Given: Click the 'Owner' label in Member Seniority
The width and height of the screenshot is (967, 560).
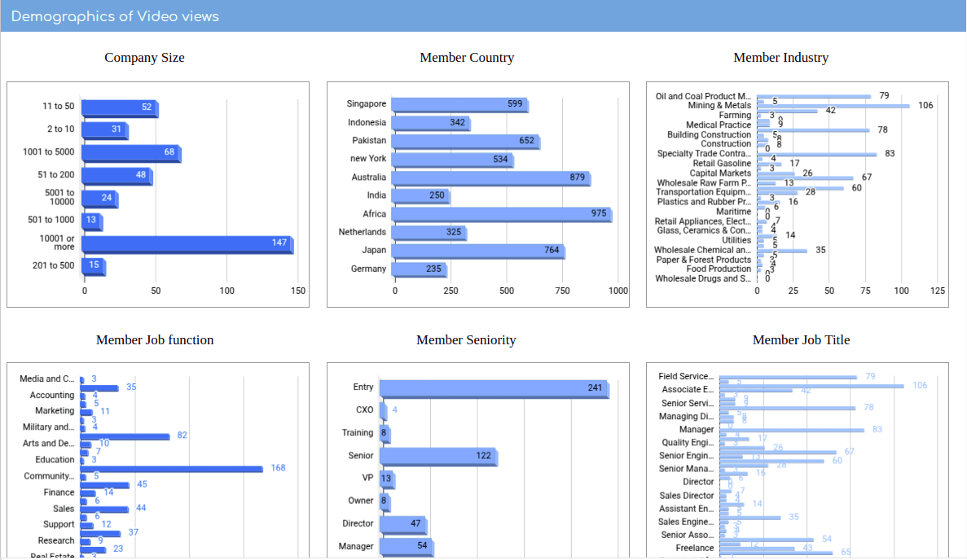Looking at the screenshot, I should (x=361, y=501).
